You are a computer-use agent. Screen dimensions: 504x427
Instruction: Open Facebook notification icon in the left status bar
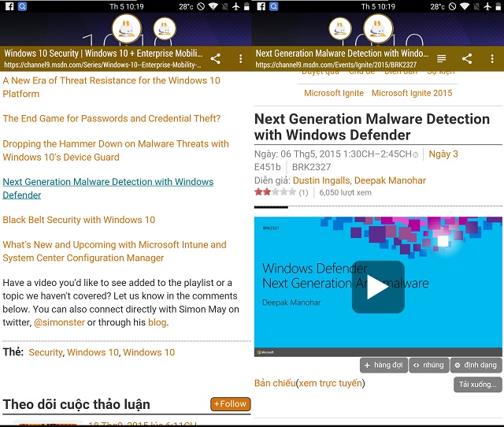click(9, 6)
